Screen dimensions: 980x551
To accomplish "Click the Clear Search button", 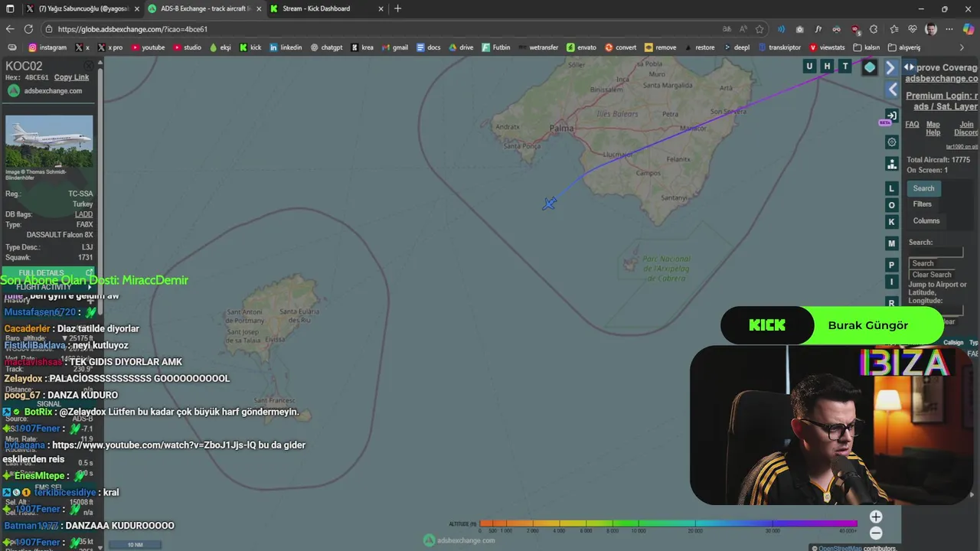I will [932, 275].
